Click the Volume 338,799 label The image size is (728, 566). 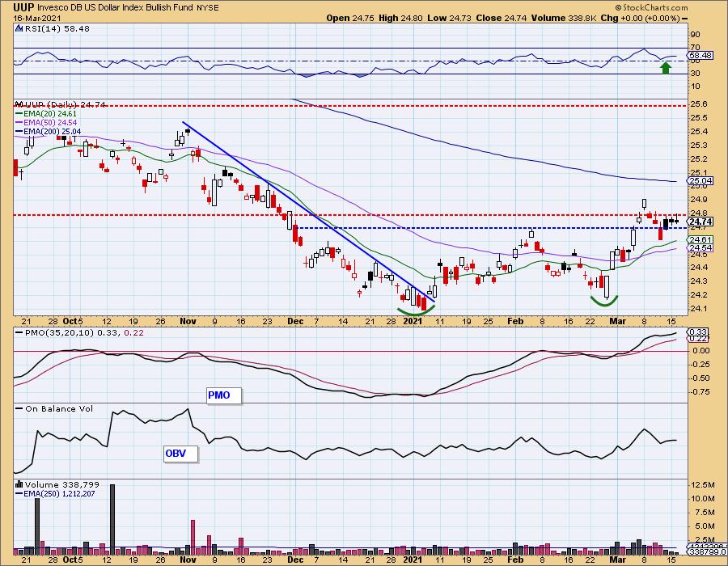[x=62, y=484]
